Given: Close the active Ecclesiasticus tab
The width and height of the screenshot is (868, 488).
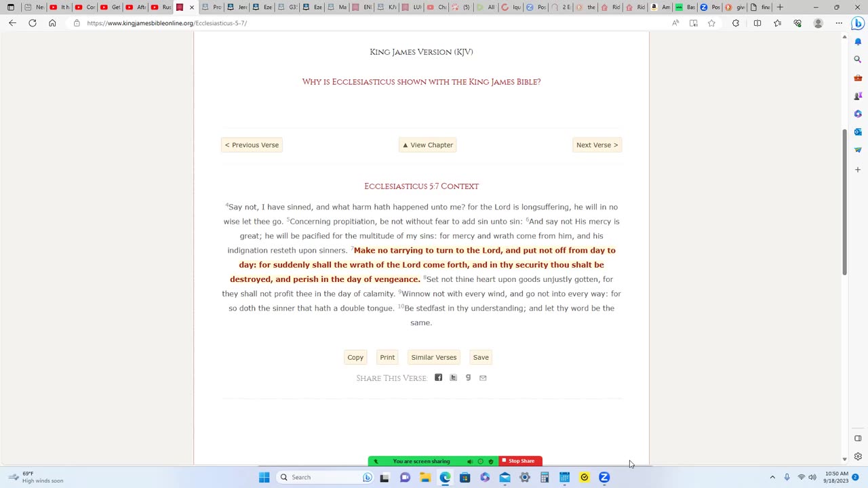Looking at the screenshot, I should tap(192, 7).
